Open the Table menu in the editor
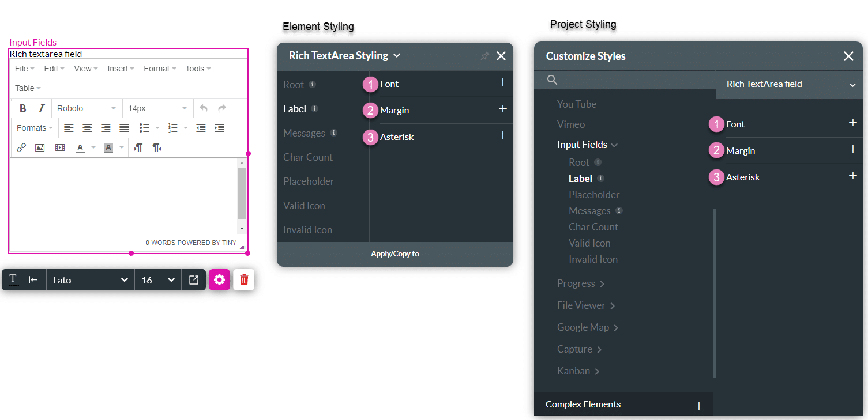 coord(27,88)
